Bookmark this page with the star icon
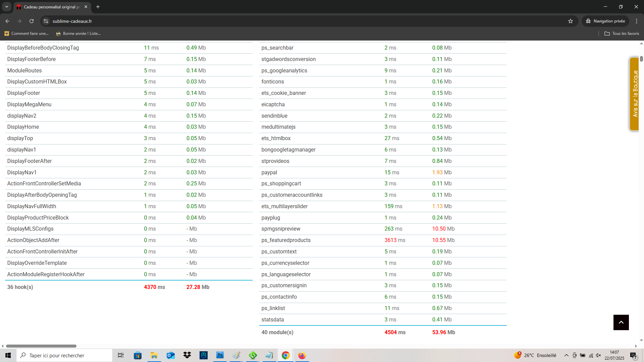The width and height of the screenshot is (644, 362). pyautogui.click(x=571, y=21)
